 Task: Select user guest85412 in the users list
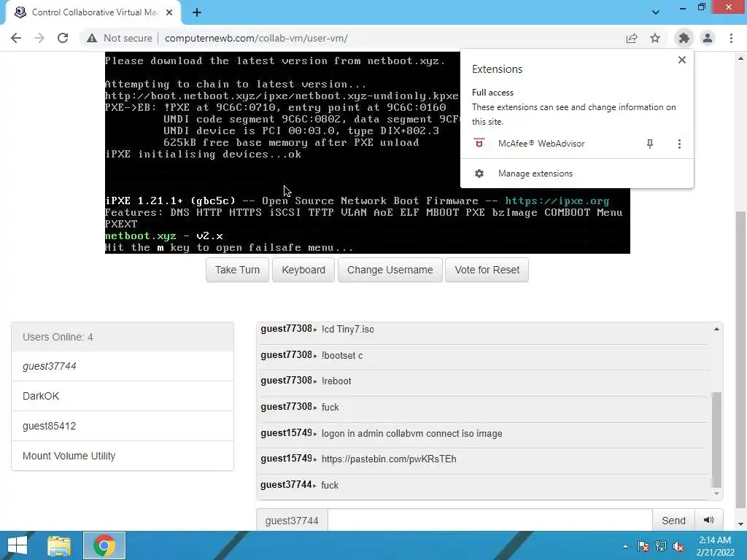(123, 426)
